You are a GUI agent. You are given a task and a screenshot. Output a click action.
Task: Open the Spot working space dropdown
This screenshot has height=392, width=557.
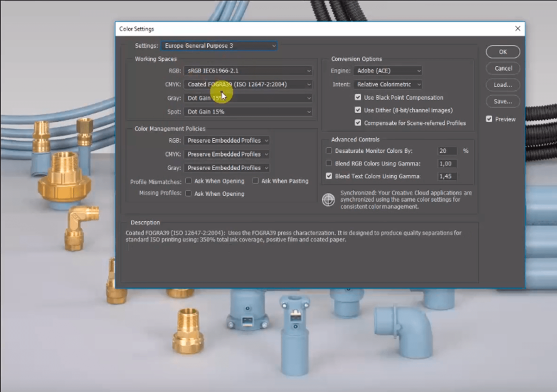[248, 111]
